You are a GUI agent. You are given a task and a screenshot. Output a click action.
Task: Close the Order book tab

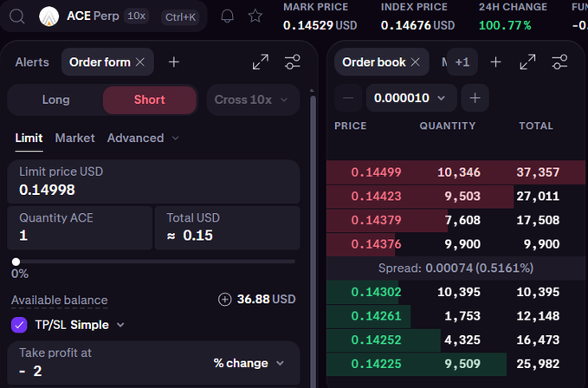click(x=415, y=61)
